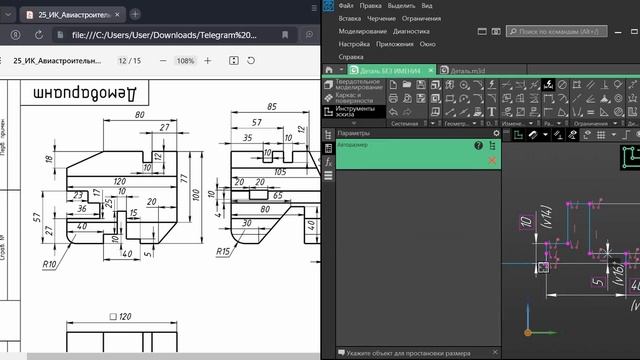
Task: Select the Circle geometry tool
Action: click(x=464, y=85)
